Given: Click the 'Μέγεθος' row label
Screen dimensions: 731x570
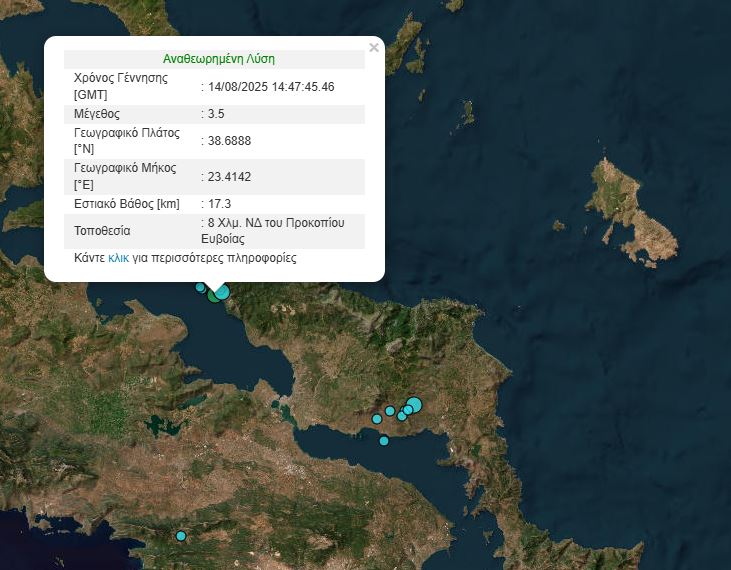Looking at the screenshot, I should tap(97, 114).
